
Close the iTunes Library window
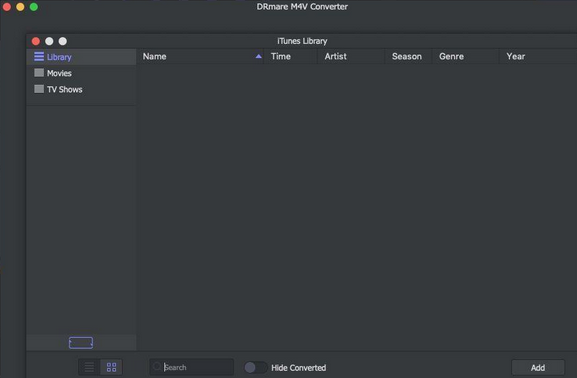[x=36, y=41]
